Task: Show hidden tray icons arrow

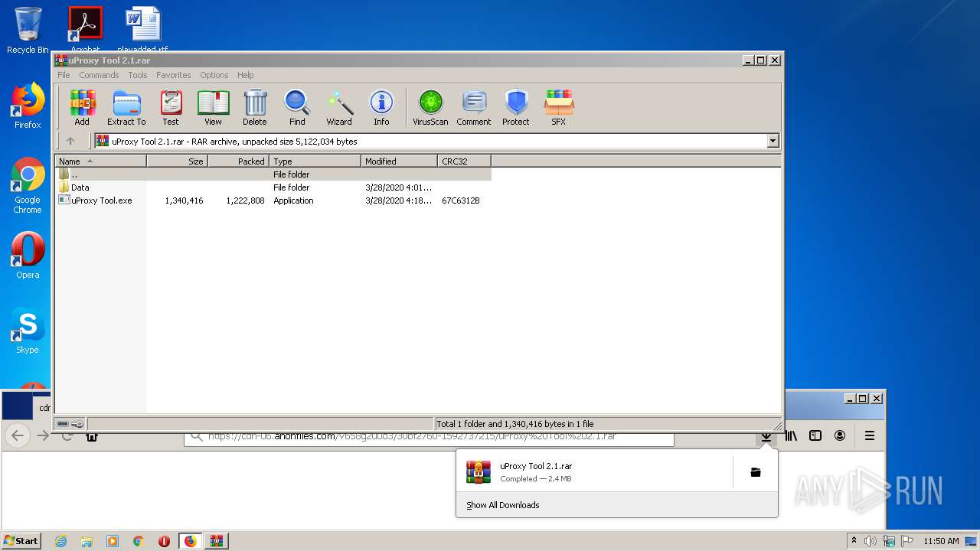Action: click(x=854, y=540)
